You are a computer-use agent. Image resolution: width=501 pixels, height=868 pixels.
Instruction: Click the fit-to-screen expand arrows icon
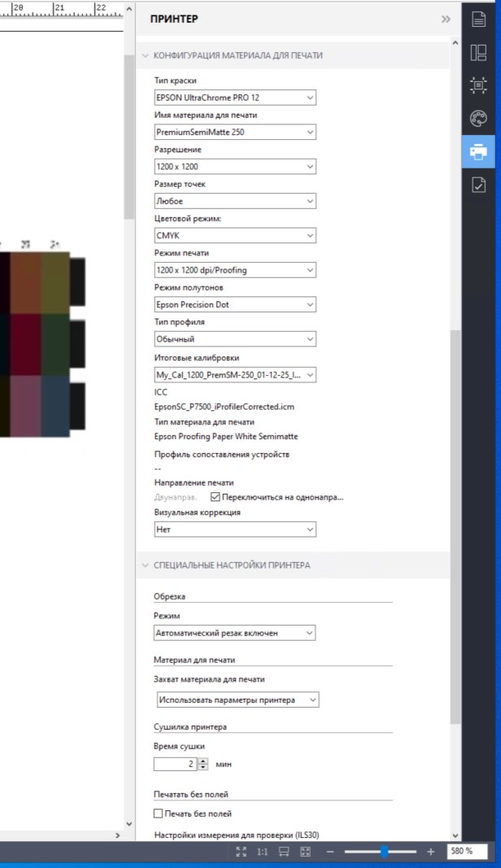tap(241, 852)
